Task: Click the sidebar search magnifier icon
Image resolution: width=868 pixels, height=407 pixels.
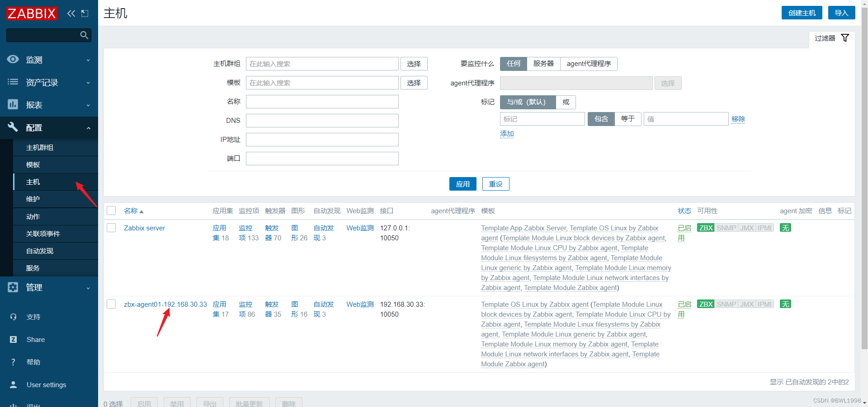Action: click(84, 35)
